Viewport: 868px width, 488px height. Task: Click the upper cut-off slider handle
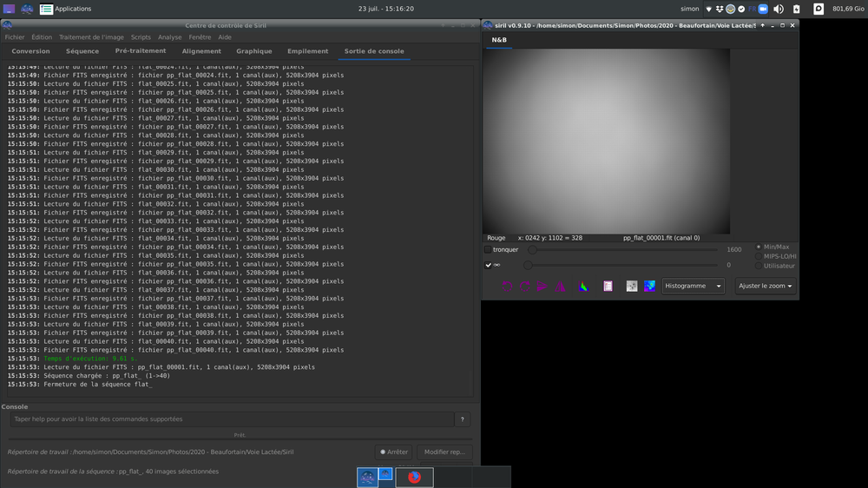click(532, 250)
